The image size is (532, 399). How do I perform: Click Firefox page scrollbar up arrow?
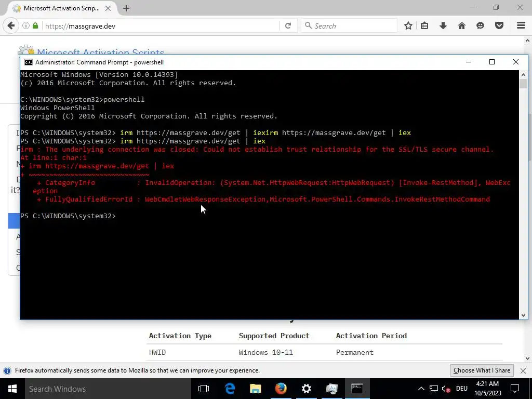click(528, 41)
